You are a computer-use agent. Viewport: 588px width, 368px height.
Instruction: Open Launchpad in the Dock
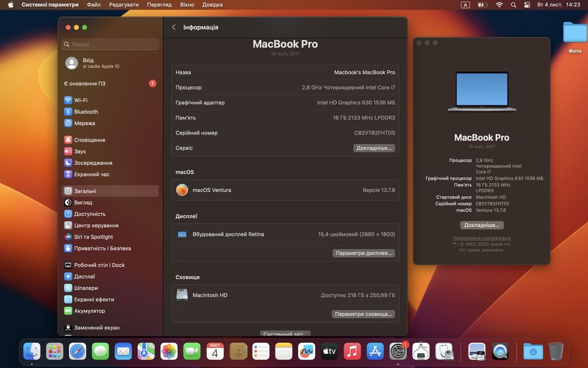[55, 352]
